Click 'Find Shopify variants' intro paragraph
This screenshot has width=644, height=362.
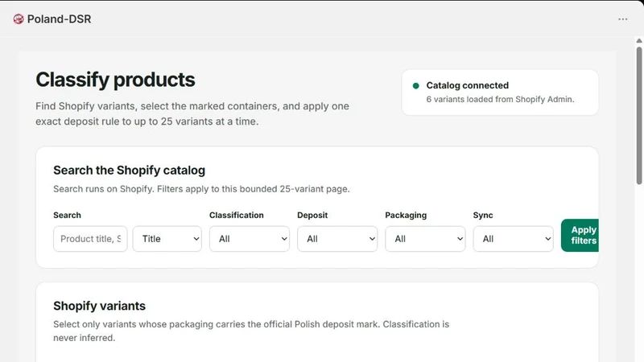[x=192, y=113]
